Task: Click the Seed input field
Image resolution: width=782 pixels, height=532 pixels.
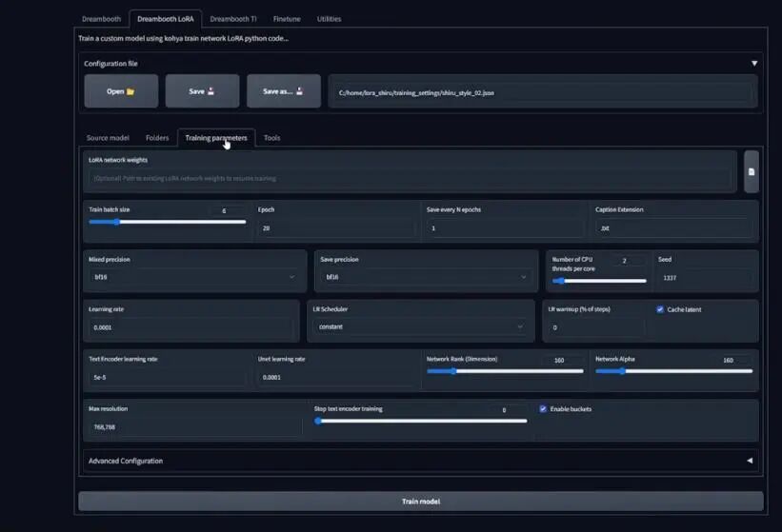Action: [x=705, y=278]
